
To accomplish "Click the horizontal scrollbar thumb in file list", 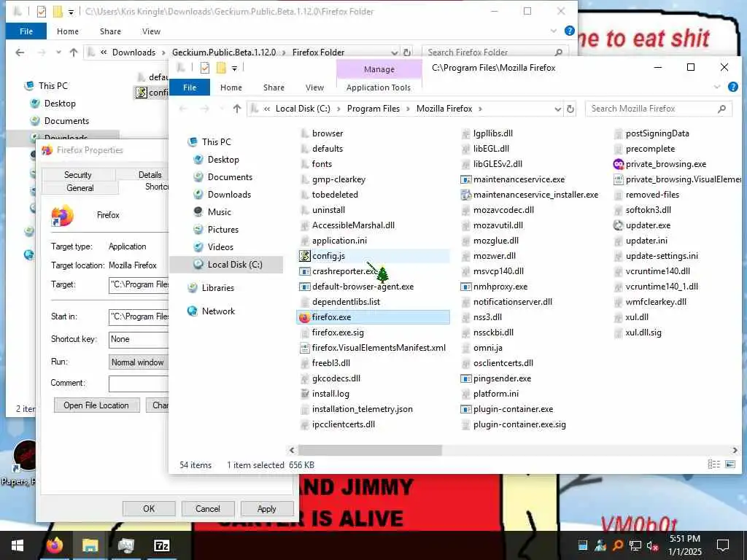I will 370,450.
